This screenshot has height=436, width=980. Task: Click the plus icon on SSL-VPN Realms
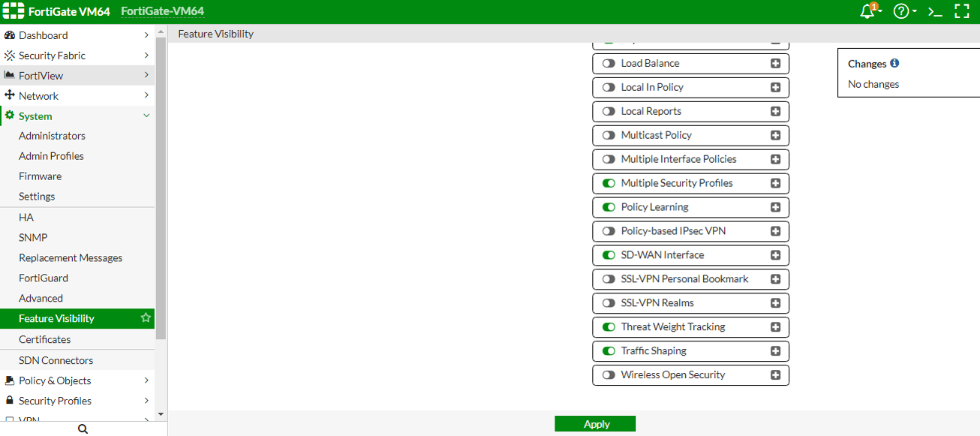[x=776, y=304]
